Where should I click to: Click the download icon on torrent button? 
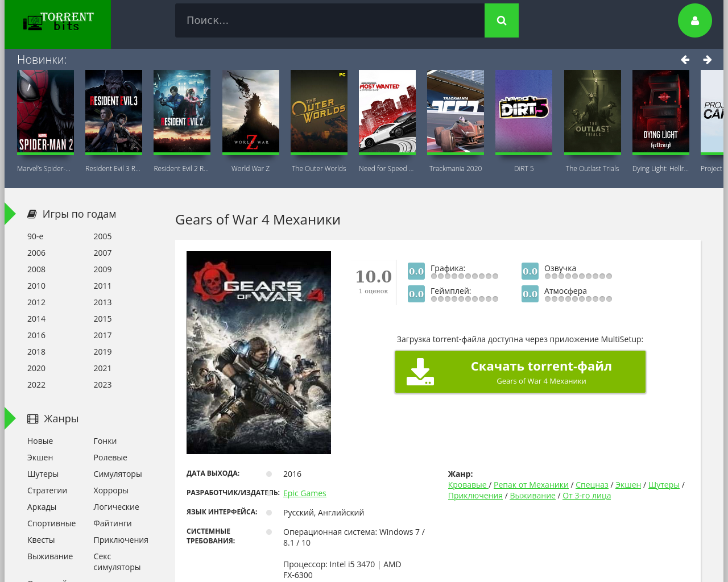[x=420, y=372]
